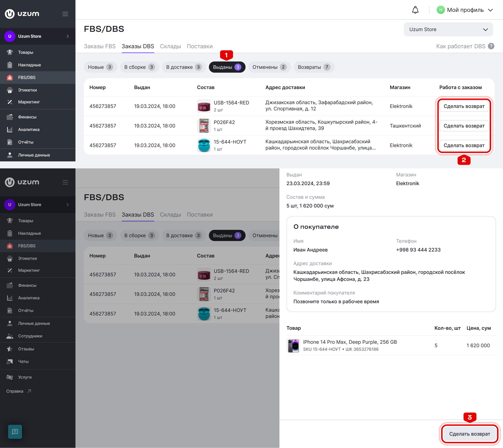Collapse sidebar with top hamburger icon
The image size is (503, 448).
click(x=65, y=14)
